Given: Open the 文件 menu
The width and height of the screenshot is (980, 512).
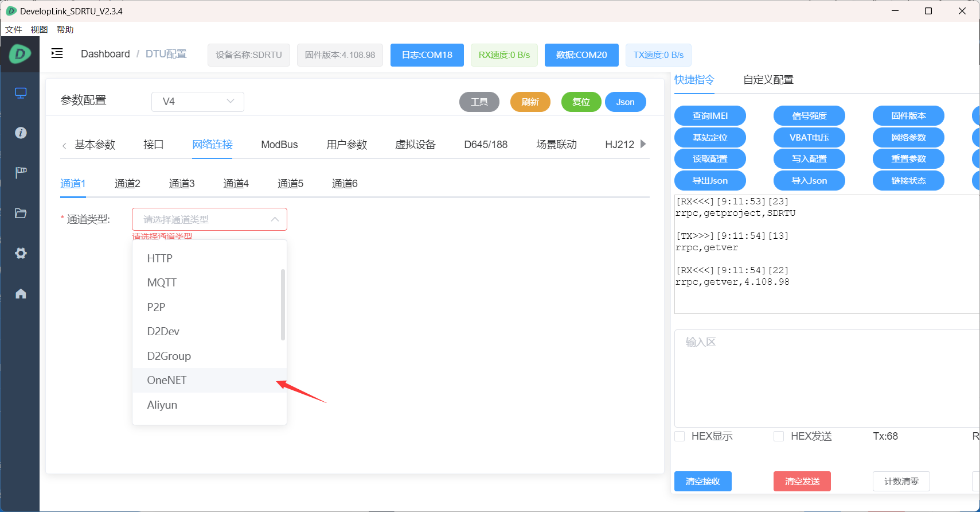Looking at the screenshot, I should 14,29.
